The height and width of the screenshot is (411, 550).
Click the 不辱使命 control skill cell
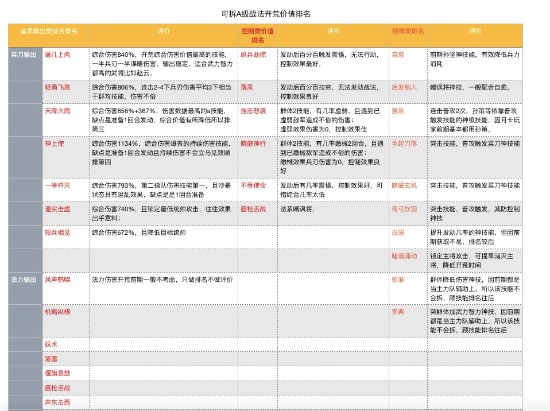click(257, 190)
